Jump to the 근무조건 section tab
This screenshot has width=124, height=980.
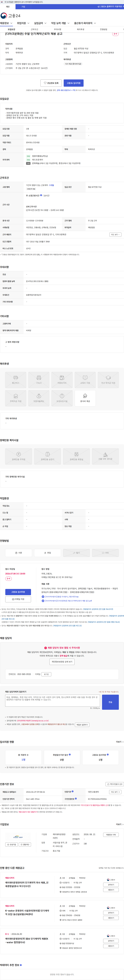34,29
